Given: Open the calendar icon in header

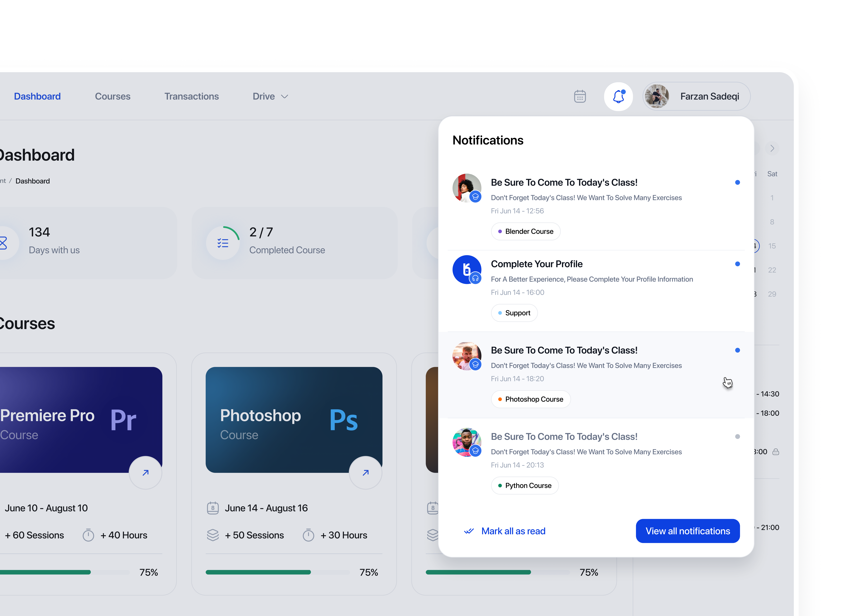Looking at the screenshot, I should pos(580,96).
